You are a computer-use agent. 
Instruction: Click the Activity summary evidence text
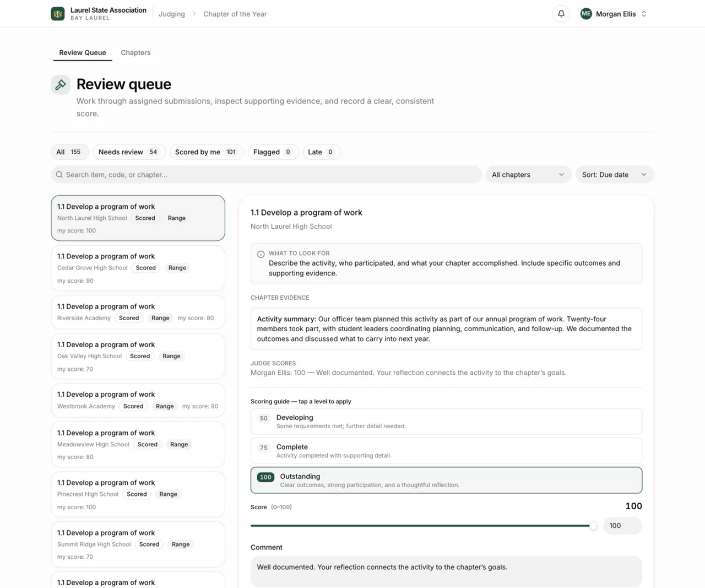(446, 329)
